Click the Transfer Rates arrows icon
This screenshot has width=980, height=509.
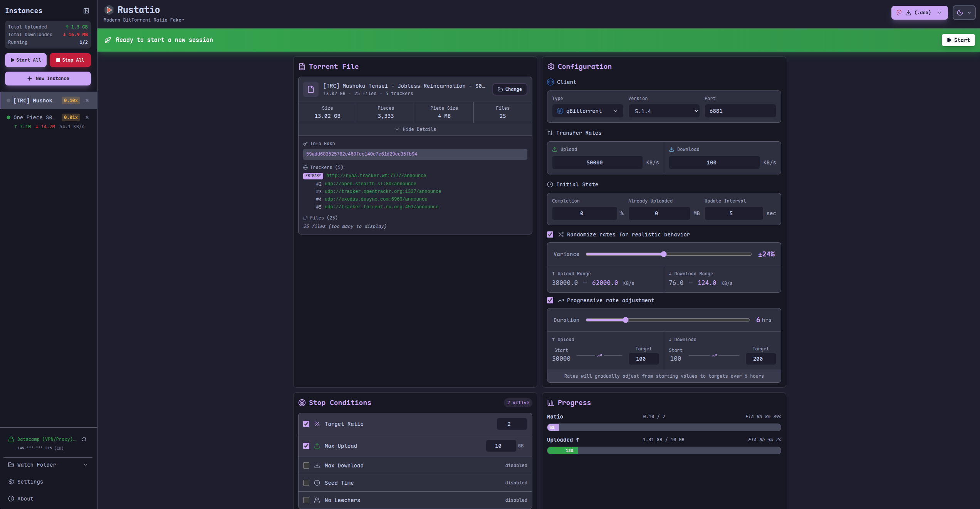point(550,133)
